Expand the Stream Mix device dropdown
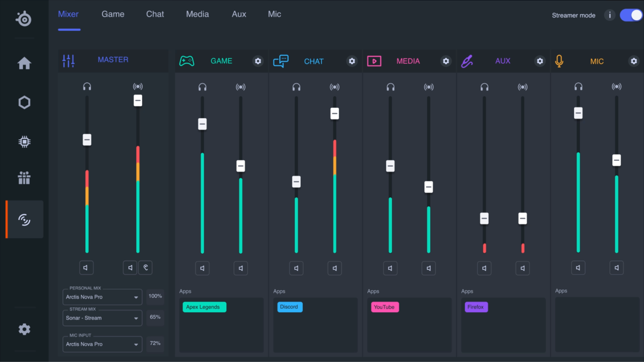644x362 pixels. [102, 318]
